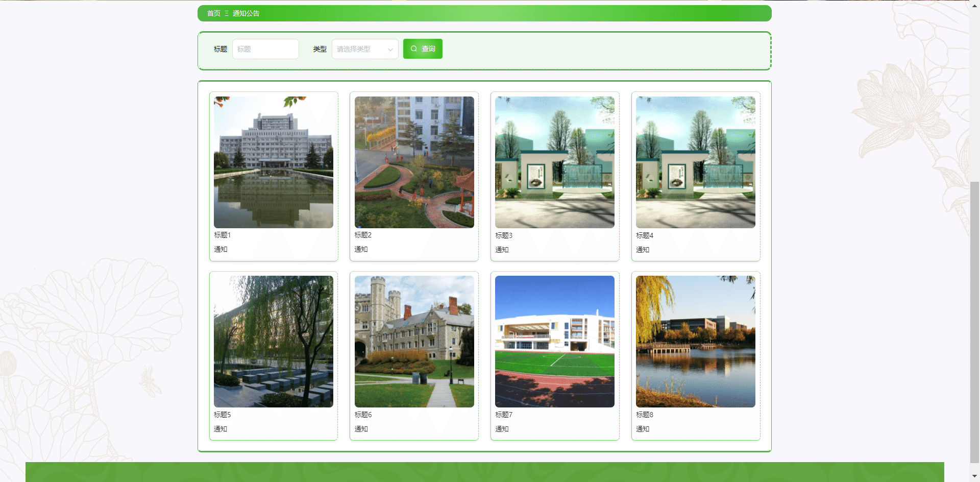This screenshot has width=980, height=482.
Task: Open the thumbnail image of 标题4
Action: click(696, 162)
